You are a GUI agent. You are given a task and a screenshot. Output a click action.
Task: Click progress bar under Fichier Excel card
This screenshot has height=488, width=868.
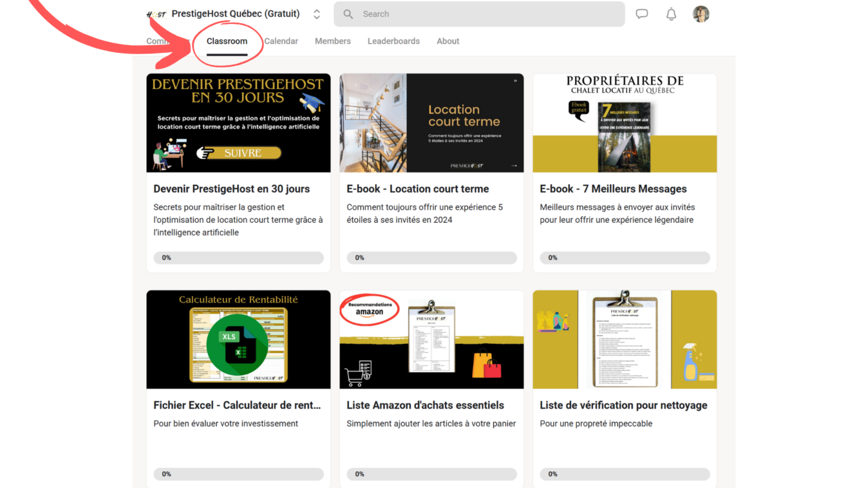click(x=239, y=474)
